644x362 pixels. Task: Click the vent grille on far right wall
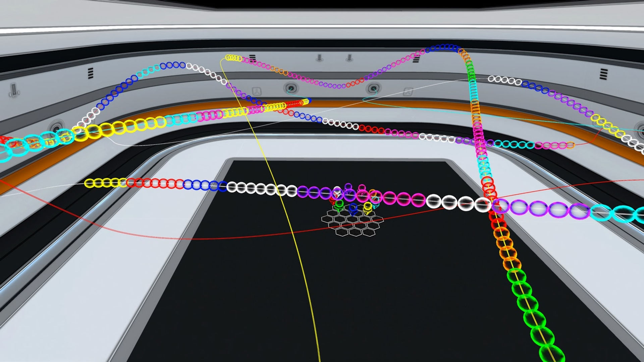coord(603,74)
